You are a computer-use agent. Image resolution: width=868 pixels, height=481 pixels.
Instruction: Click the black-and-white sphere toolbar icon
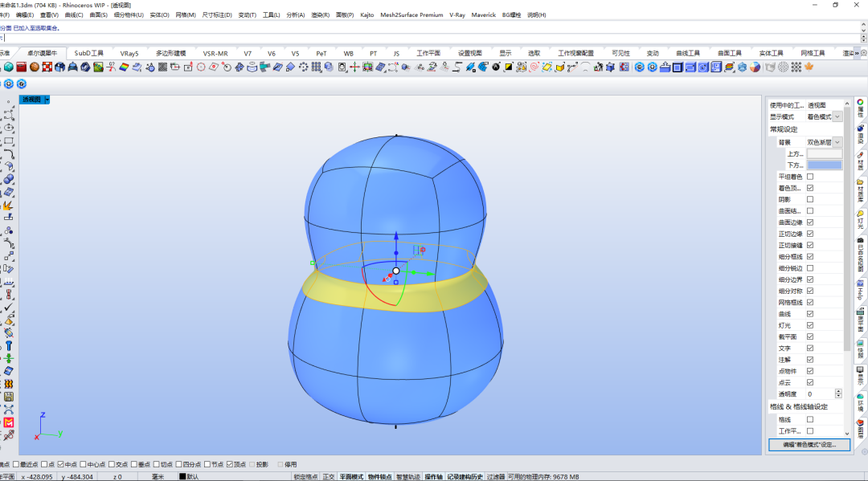[495, 67]
